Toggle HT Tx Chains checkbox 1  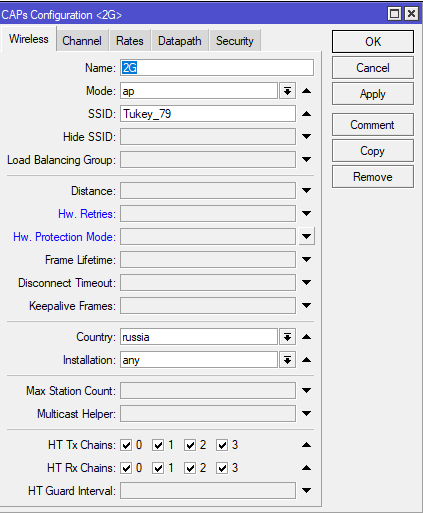(158, 445)
